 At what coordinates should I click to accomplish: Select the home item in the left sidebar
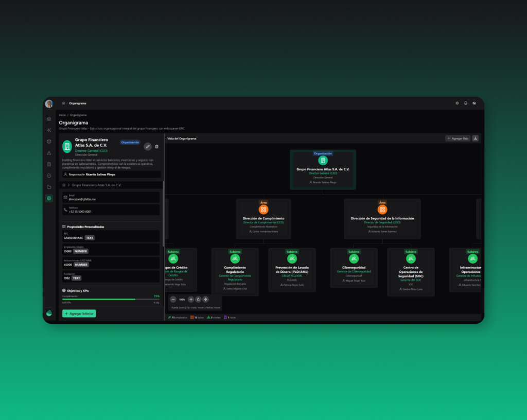click(49, 119)
